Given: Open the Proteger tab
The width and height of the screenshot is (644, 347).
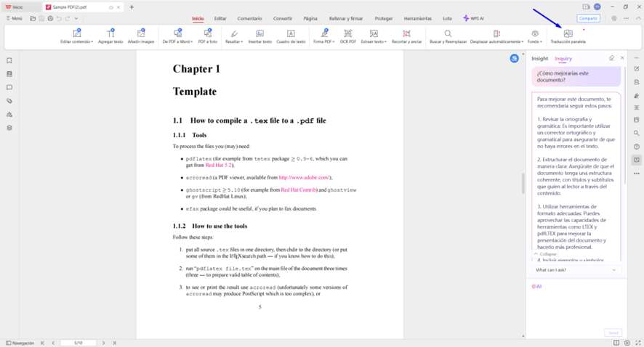Looking at the screenshot, I should [384, 18].
